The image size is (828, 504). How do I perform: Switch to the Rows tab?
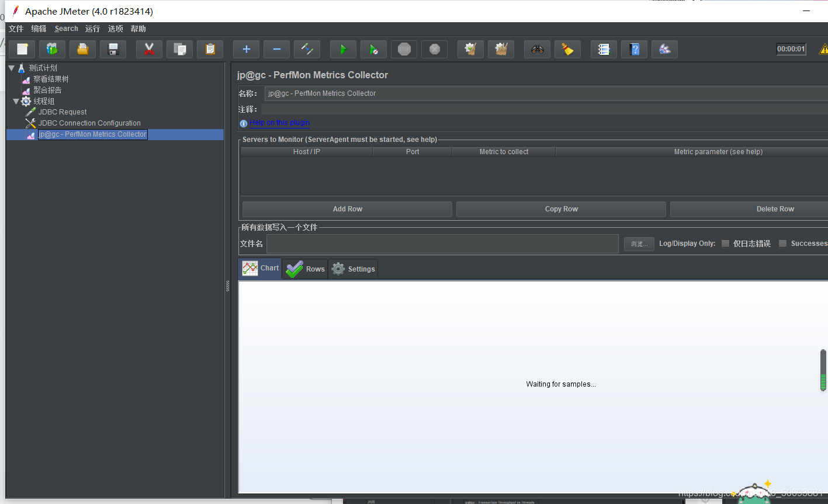tap(305, 269)
